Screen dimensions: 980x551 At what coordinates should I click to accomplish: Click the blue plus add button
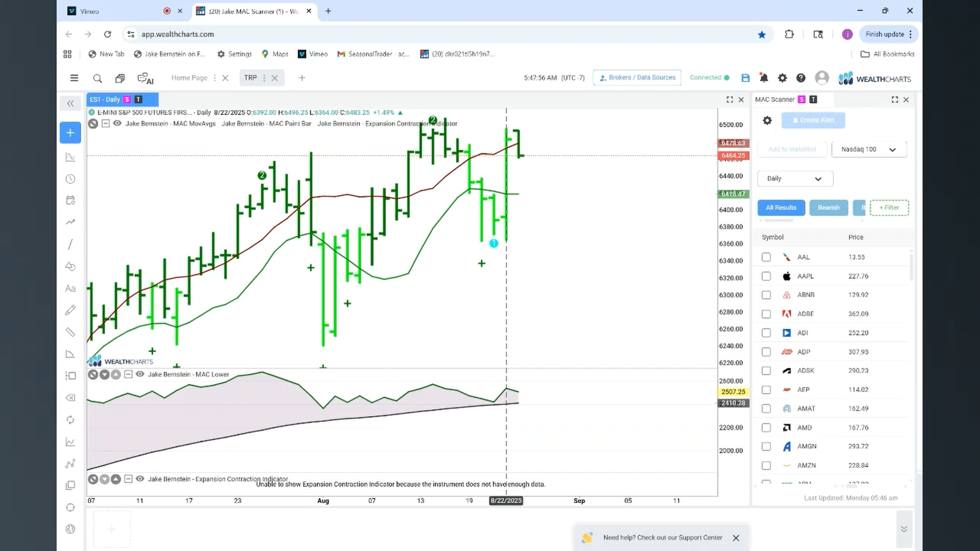(70, 133)
